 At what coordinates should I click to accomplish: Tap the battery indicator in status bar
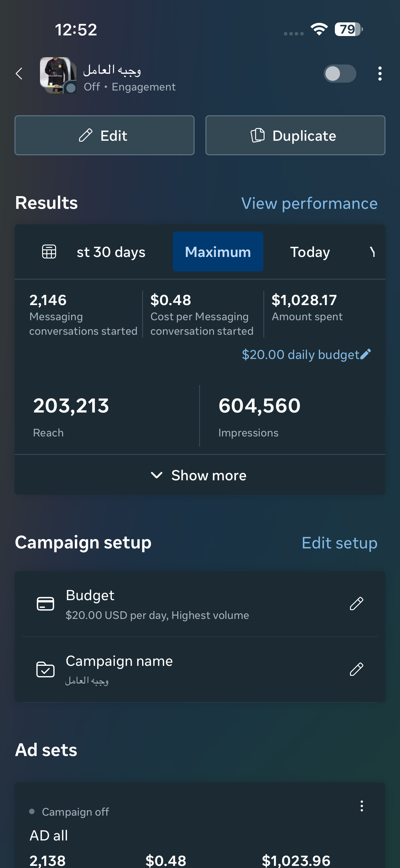(x=348, y=30)
